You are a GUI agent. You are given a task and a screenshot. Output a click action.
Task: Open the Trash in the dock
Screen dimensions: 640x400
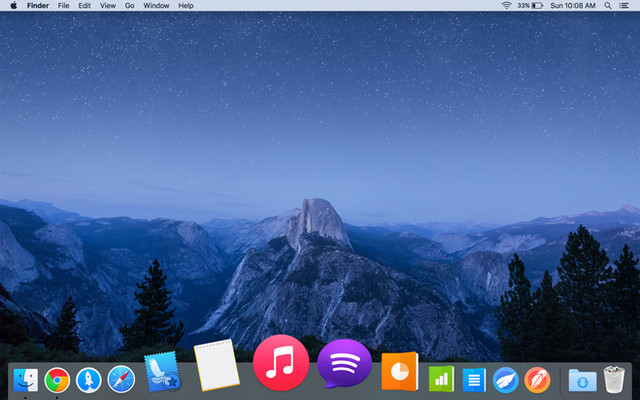coord(614,380)
